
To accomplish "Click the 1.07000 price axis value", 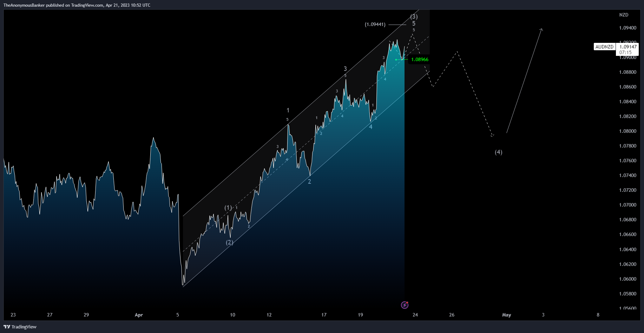I will (627, 205).
